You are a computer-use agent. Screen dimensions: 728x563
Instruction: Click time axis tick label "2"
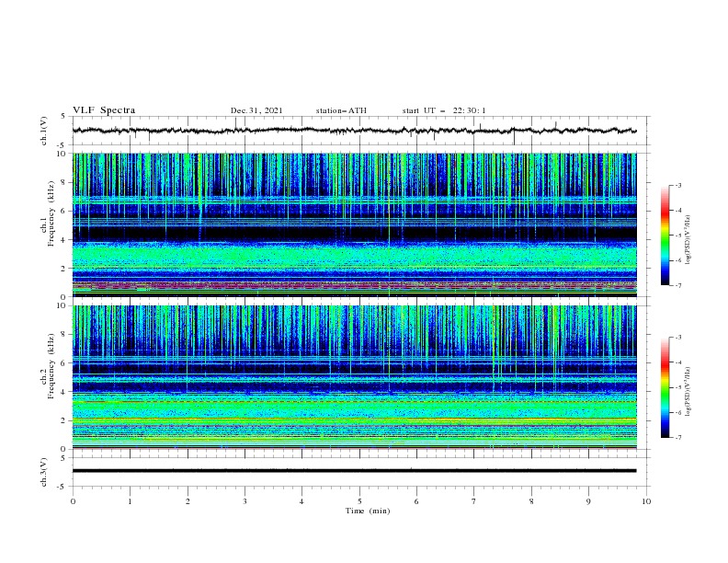pos(188,501)
